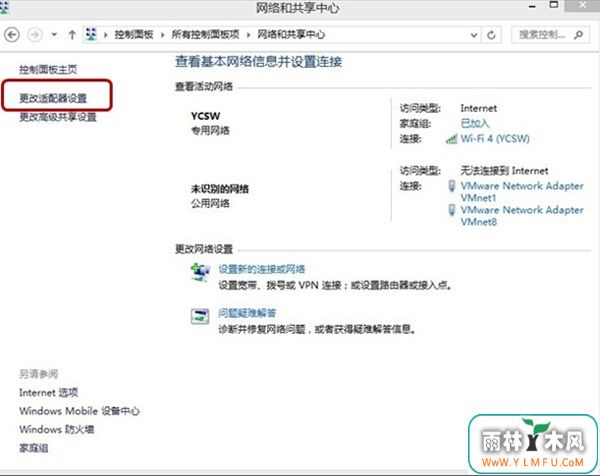This screenshot has height=476, width=600.
Task: Click the 设置新的连接或网络 link
Action: [262, 269]
